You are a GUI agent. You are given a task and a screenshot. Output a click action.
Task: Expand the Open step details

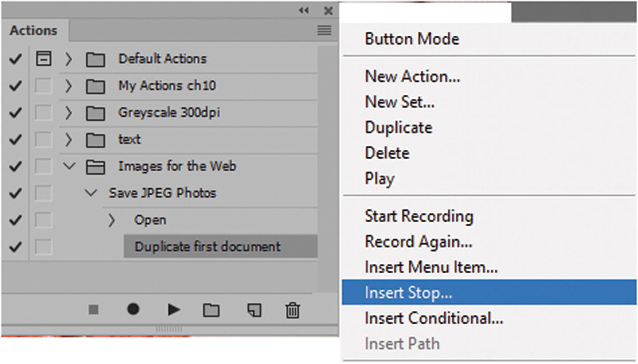111,220
